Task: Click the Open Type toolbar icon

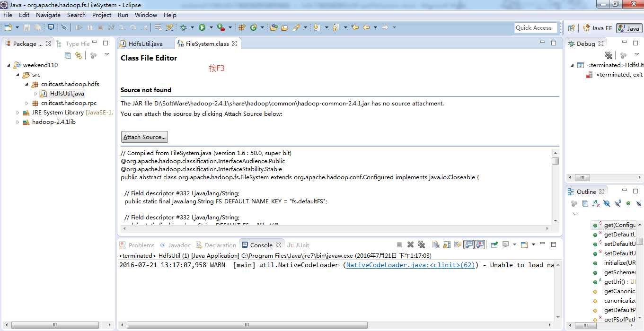Action: click(x=273, y=27)
